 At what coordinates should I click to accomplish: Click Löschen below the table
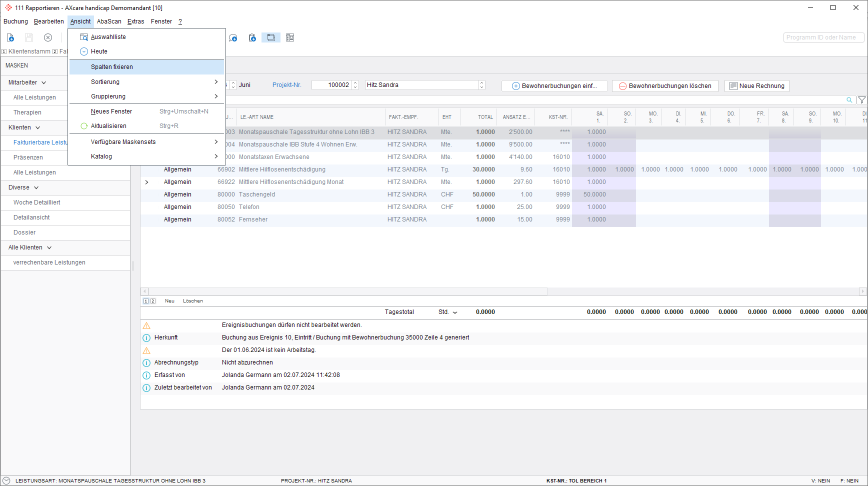(193, 301)
